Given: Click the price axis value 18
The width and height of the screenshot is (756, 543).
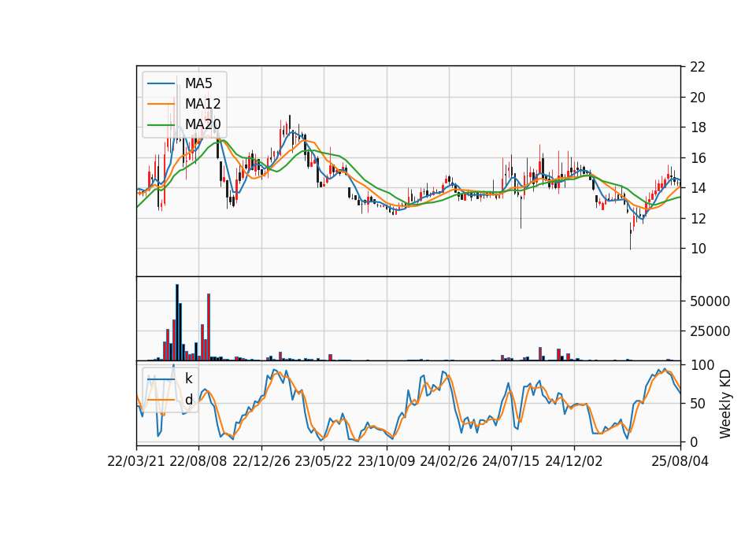Looking at the screenshot, I should pos(698,127).
